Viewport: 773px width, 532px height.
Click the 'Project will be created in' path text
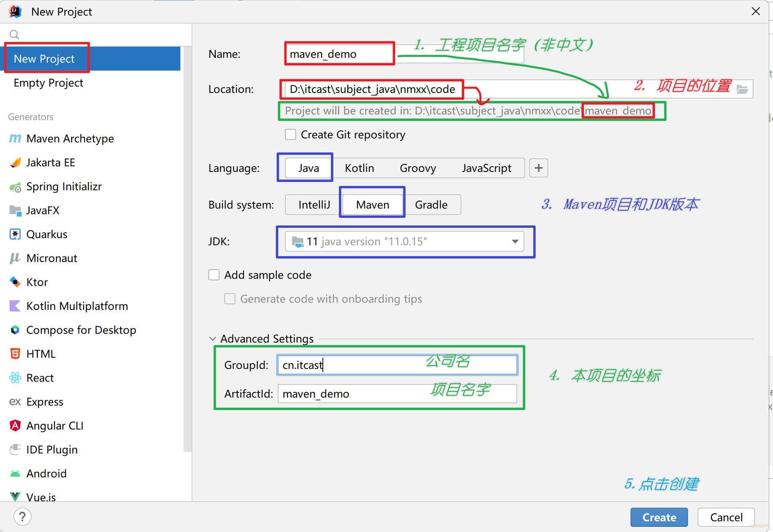click(x=468, y=110)
